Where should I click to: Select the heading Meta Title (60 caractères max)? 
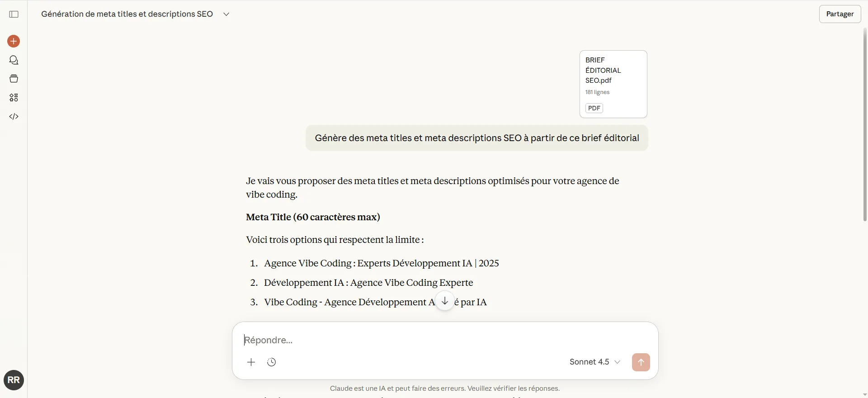click(313, 217)
